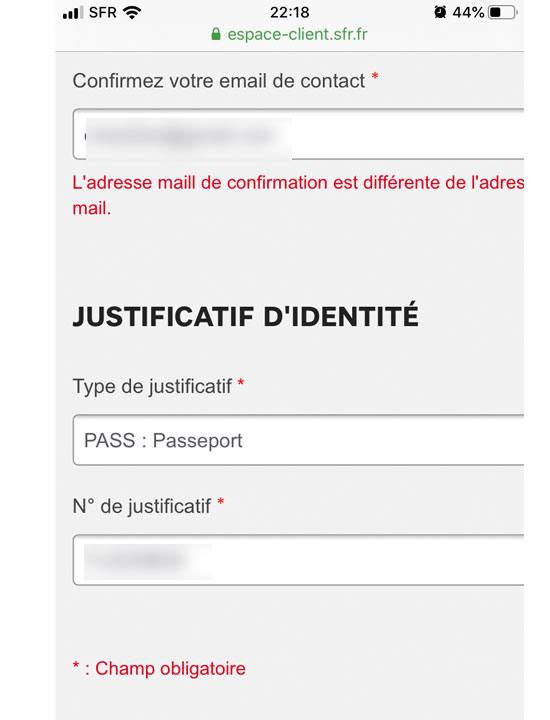Tap the blurred email text in field

[188, 137]
